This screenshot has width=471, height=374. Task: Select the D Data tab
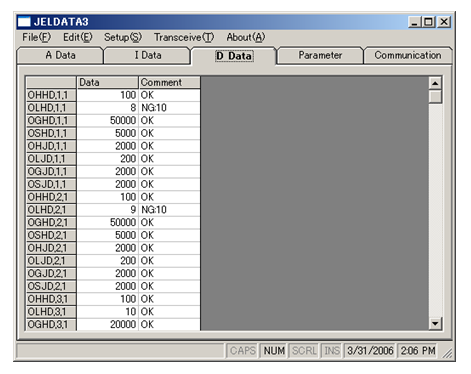(234, 56)
